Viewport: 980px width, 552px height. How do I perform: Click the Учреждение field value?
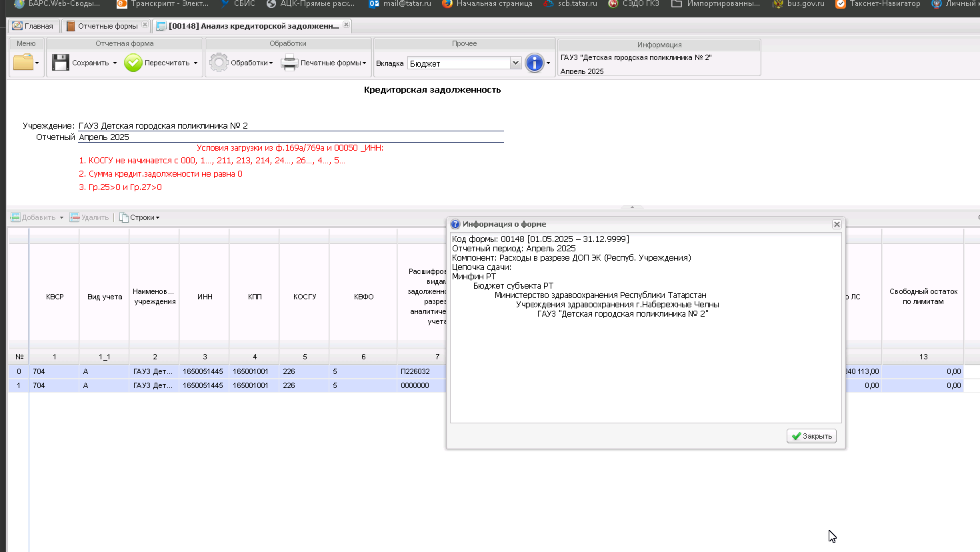291,125
